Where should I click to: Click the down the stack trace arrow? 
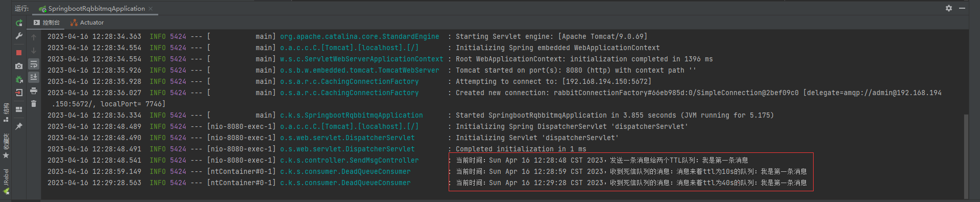tap(34, 51)
